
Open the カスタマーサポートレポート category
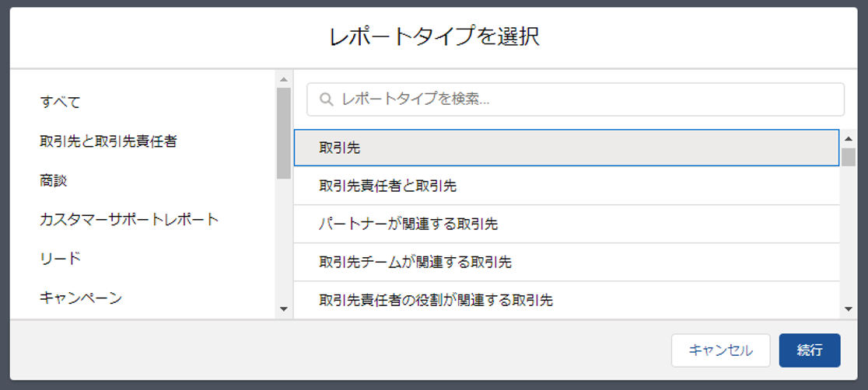pos(130,220)
